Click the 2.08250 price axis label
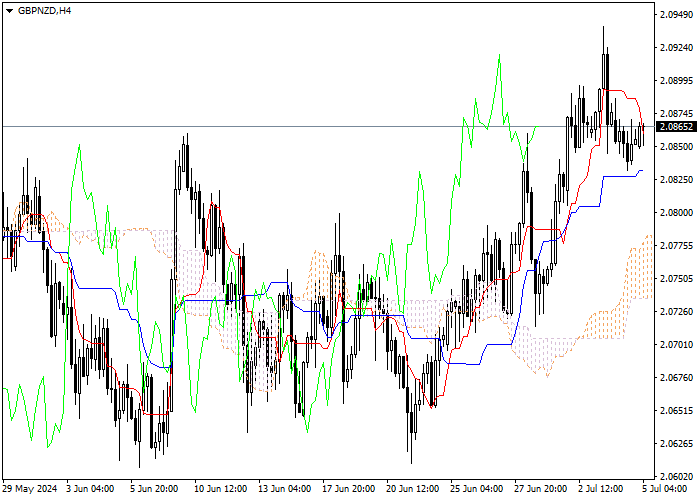Viewport: 700px width, 500px height. [676, 180]
